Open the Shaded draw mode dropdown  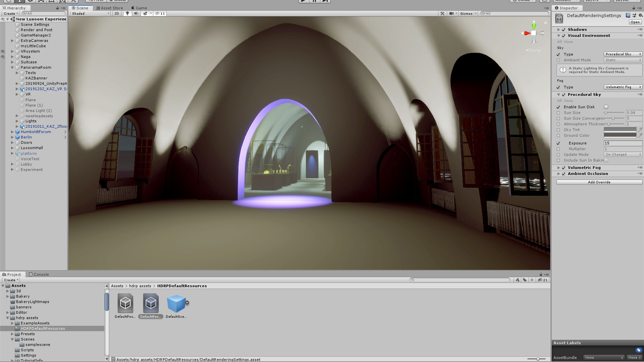point(90,13)
